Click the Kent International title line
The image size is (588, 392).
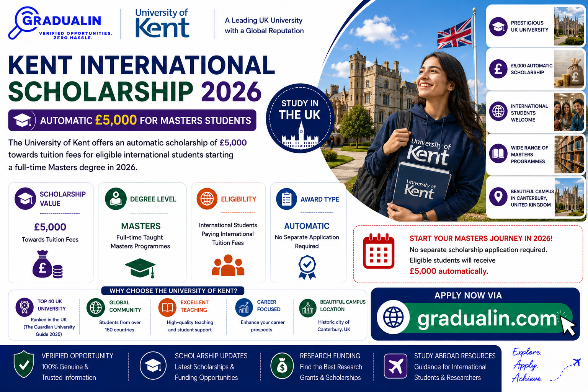pos(142,65)
